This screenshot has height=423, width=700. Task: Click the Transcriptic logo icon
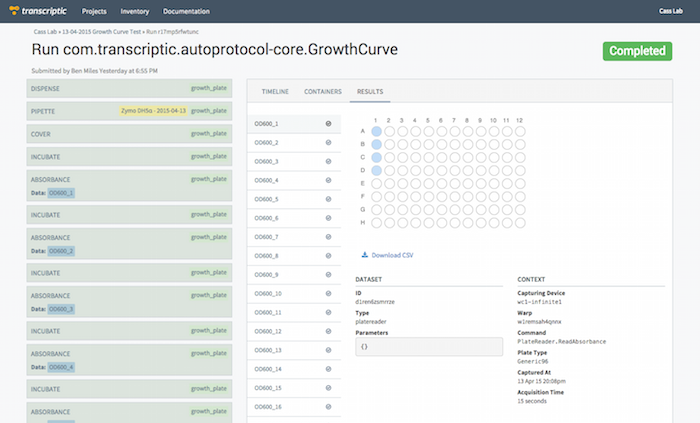pos(16,11)
